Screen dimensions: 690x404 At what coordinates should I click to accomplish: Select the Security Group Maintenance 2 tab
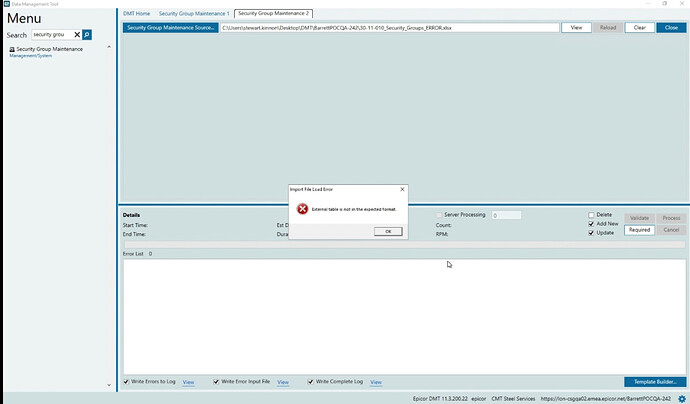[x=273, y=14]
